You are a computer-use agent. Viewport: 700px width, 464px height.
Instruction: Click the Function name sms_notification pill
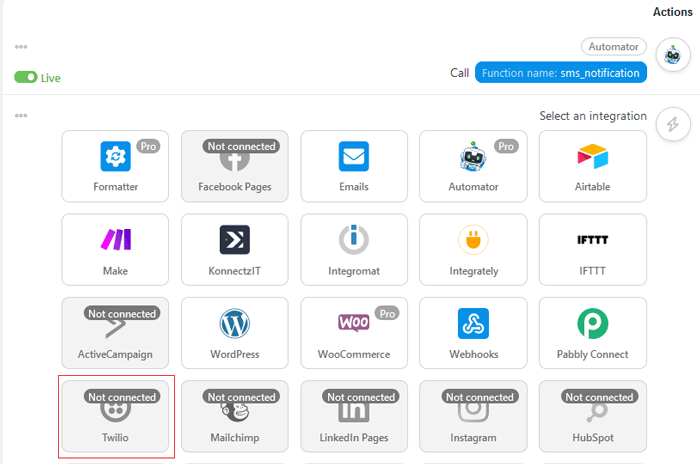[x=561, y=72]
